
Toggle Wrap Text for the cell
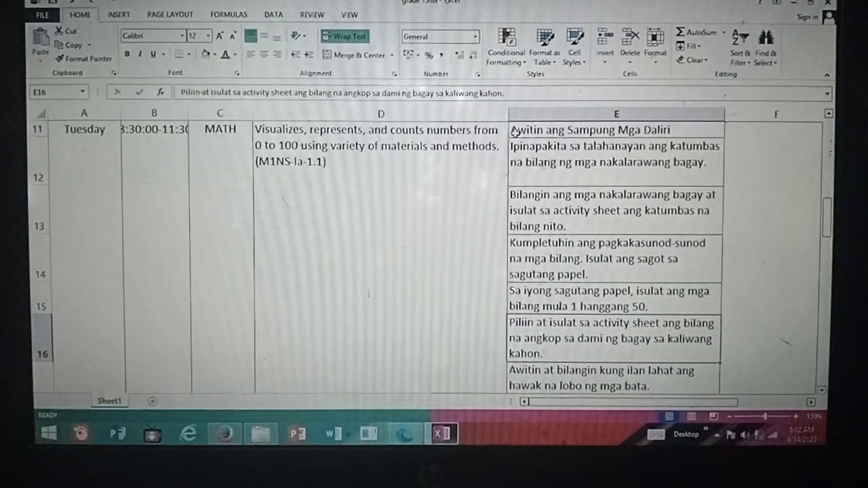tap(345, 37)
